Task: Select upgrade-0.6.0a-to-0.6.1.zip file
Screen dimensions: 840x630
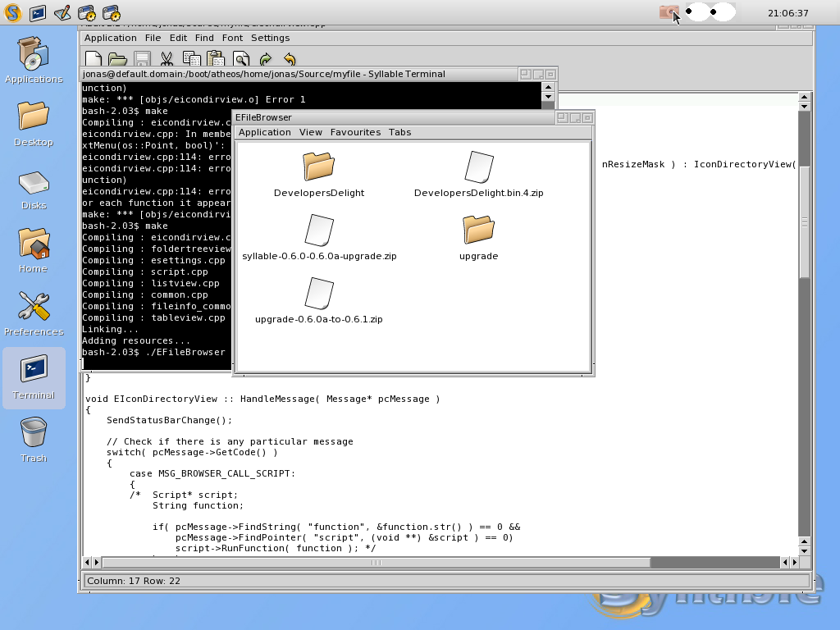Action: point(319,301)
